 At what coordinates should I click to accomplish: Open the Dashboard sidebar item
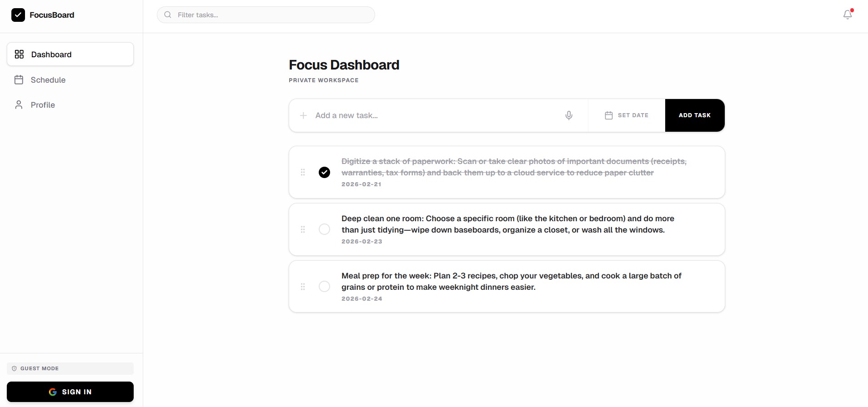point(70,55)
